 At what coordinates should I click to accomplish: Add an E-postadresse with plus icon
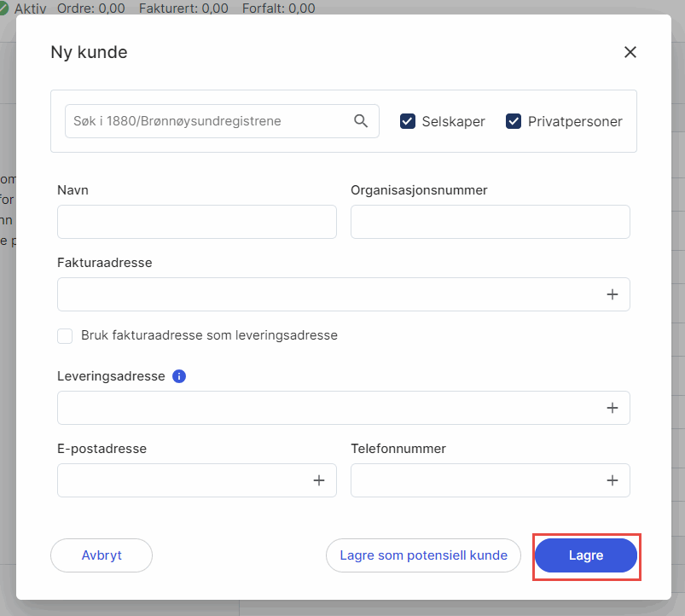tap(319, 480)
